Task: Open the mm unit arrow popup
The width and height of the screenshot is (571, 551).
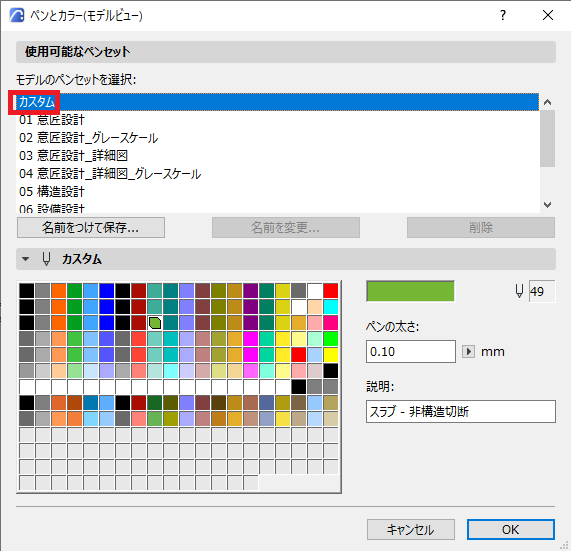Action: click(x=468, y=352)
